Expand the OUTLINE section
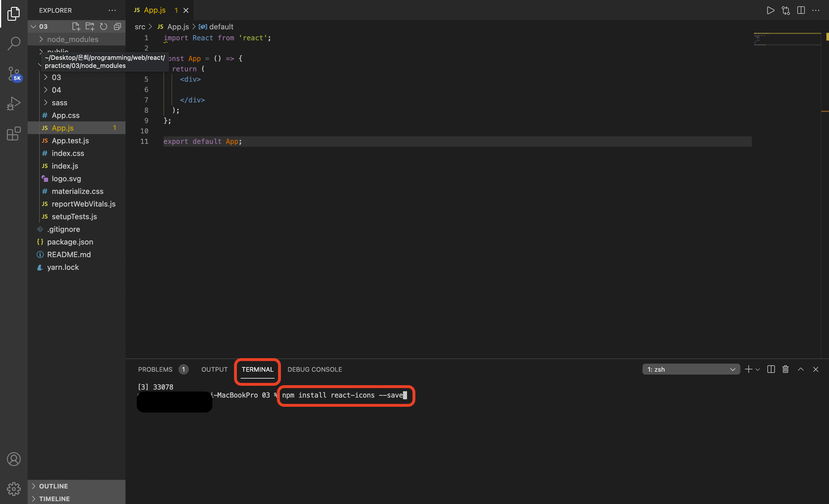The width and height of the screenshot is (829, 504). pyautogui.click(x=53, y=486)
